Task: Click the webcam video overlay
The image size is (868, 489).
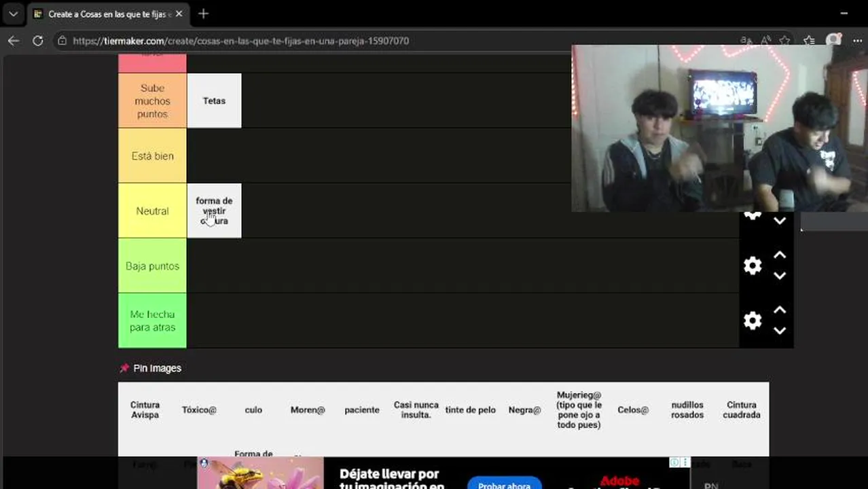Action: 719,128
